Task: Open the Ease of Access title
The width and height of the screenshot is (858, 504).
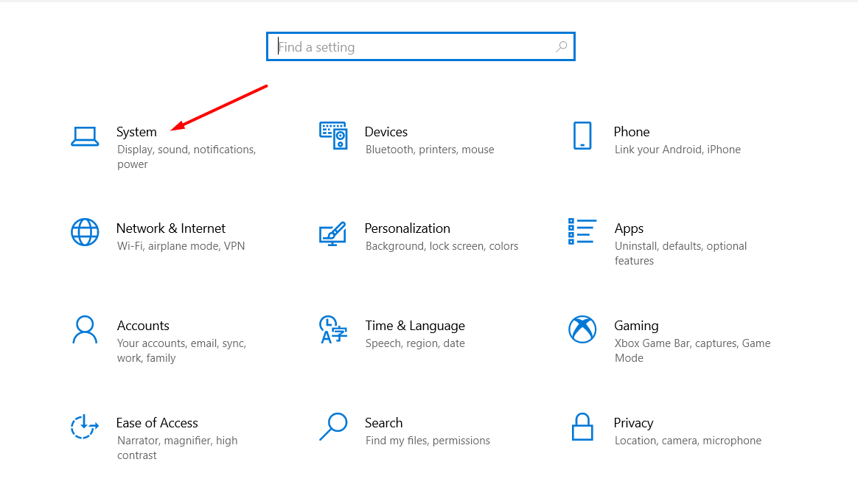Action: [x=157, y=423]
